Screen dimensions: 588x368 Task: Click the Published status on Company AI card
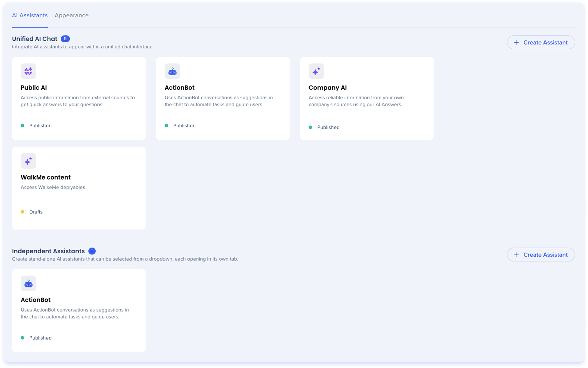click(324, 127)
